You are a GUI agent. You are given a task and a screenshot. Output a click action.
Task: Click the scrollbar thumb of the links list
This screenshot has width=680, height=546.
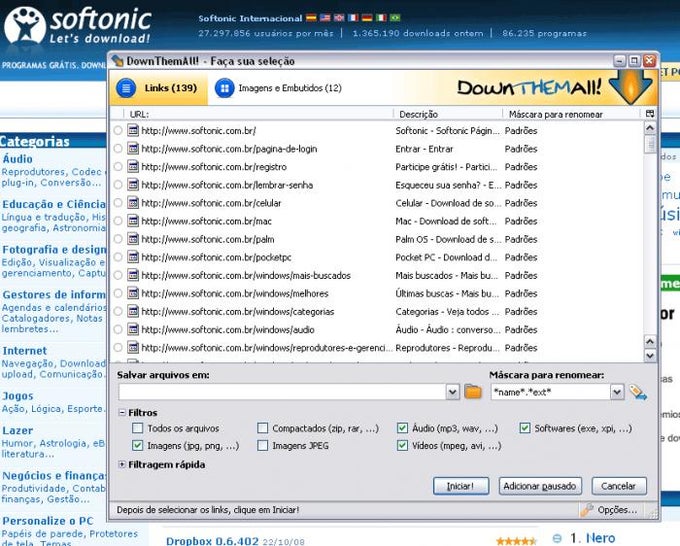(x=650, y=144)
